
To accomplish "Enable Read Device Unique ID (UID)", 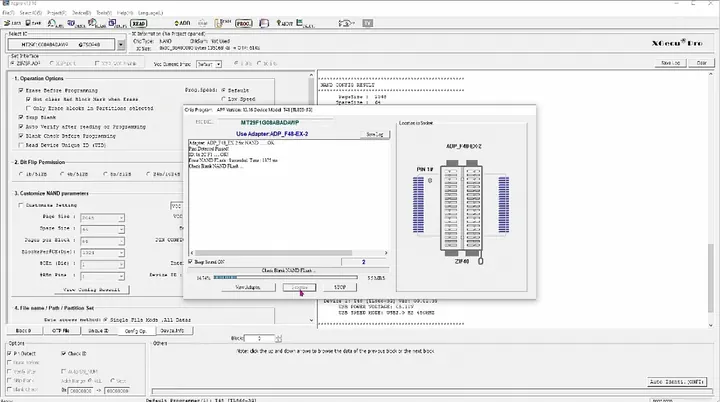I will click(21, 145).
